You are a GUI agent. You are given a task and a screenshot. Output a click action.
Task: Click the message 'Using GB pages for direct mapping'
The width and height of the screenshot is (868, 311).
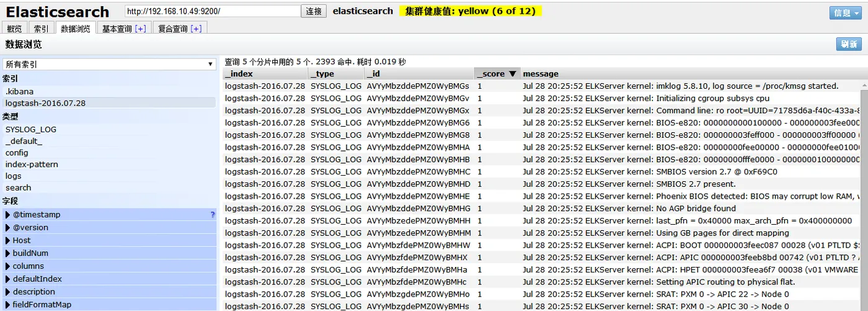[x=722, y=233]
